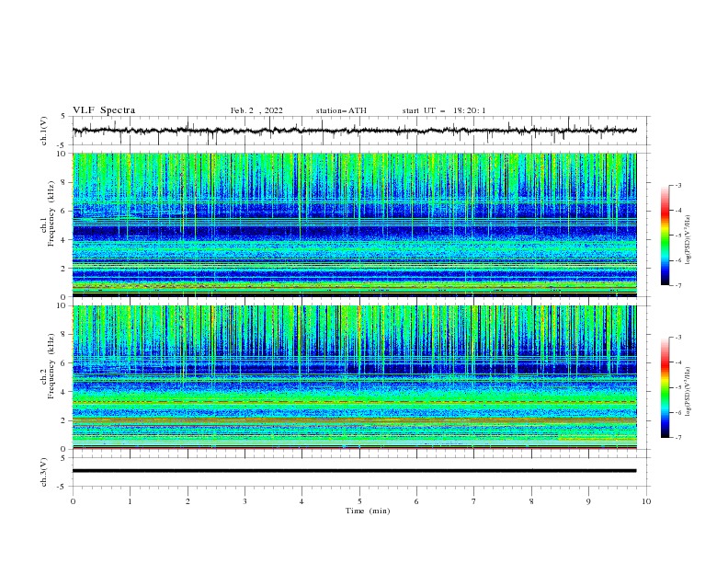Click tick label 10 on the Time axis

click(x=646, y=501)
